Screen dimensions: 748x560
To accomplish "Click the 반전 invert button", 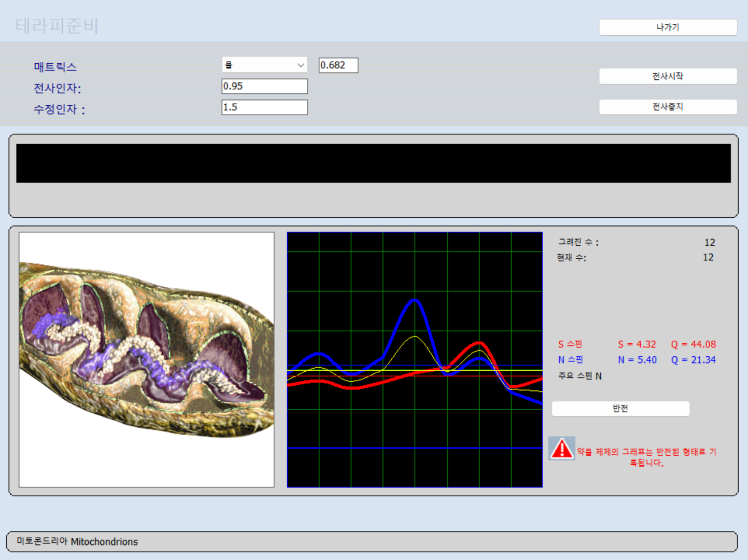I will click(x=620, y=409).
